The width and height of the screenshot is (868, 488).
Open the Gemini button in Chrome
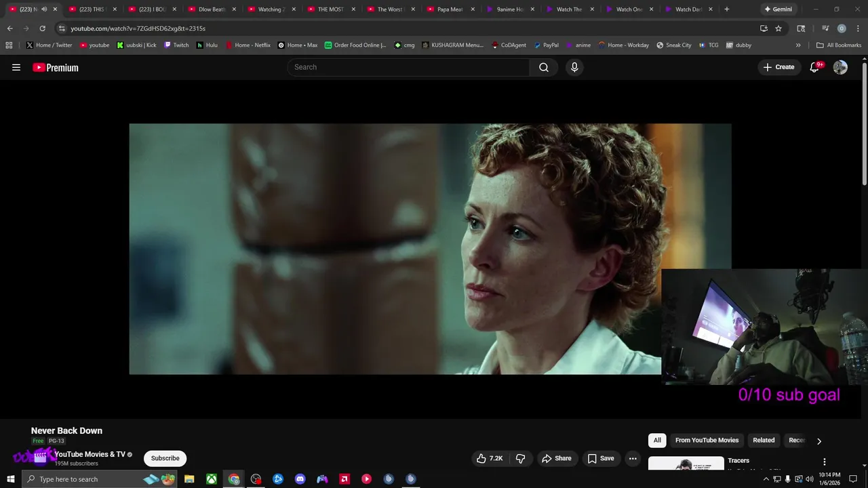778,9
